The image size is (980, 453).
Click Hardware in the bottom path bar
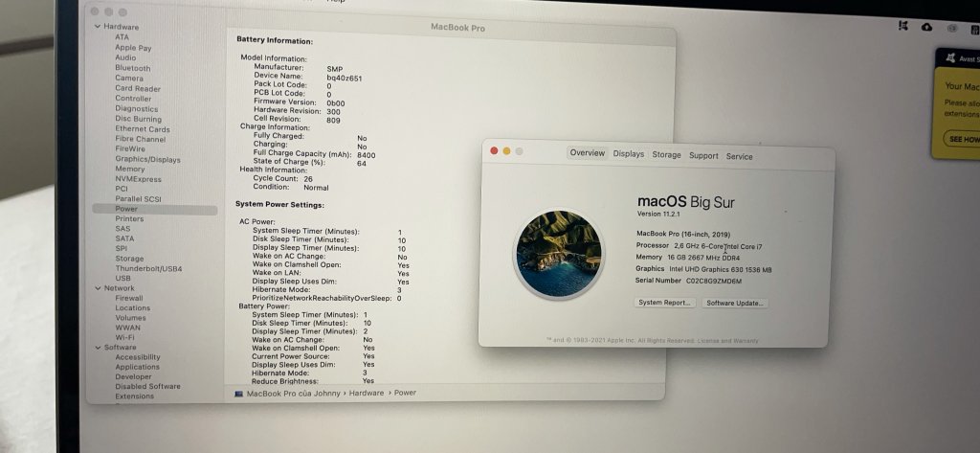367,393
